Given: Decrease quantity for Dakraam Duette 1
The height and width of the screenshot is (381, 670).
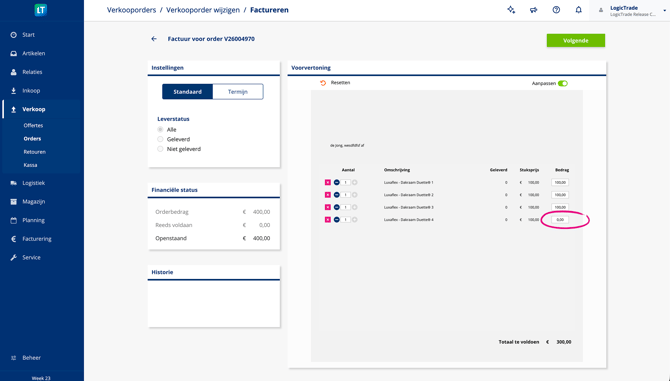Looking at the screenshot, I should [x=337, y=182].
